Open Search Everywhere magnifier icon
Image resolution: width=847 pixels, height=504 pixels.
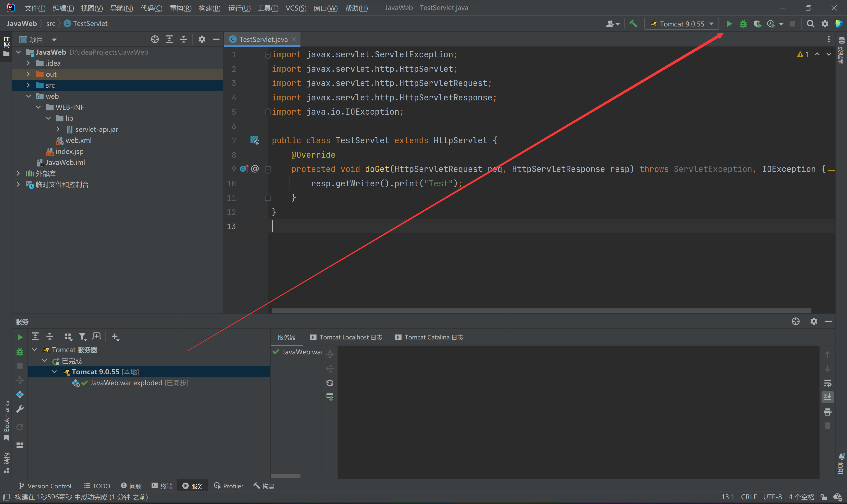pos(810,24)
